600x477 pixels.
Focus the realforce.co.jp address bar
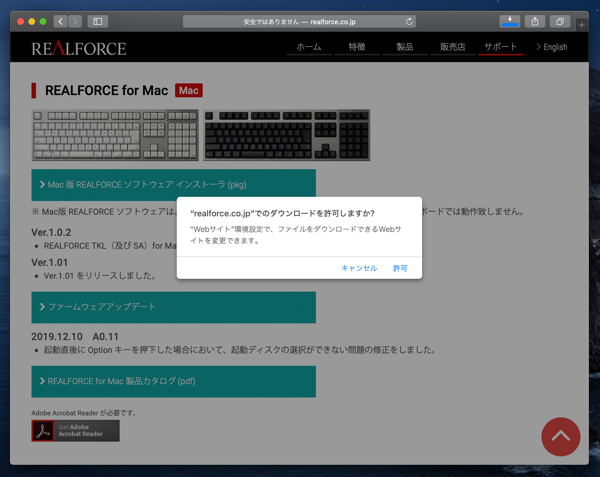[299, 22]
